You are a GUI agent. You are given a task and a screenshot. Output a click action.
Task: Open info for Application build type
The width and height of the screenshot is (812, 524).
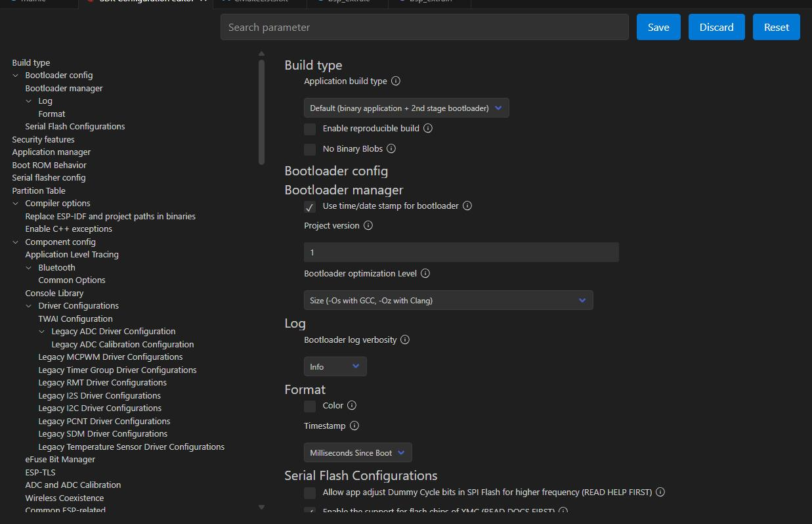pos(396,81)
